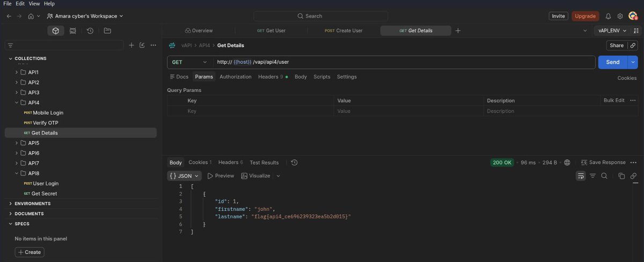644x262 pixels.
Task: Click the Create button in Specs
Action: [x=30, y=252]
